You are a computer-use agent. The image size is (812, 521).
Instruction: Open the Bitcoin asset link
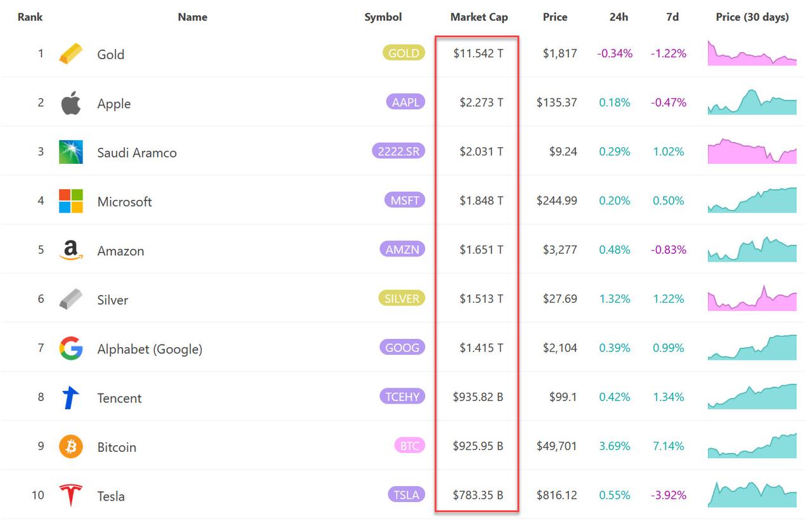coord(117,447)
